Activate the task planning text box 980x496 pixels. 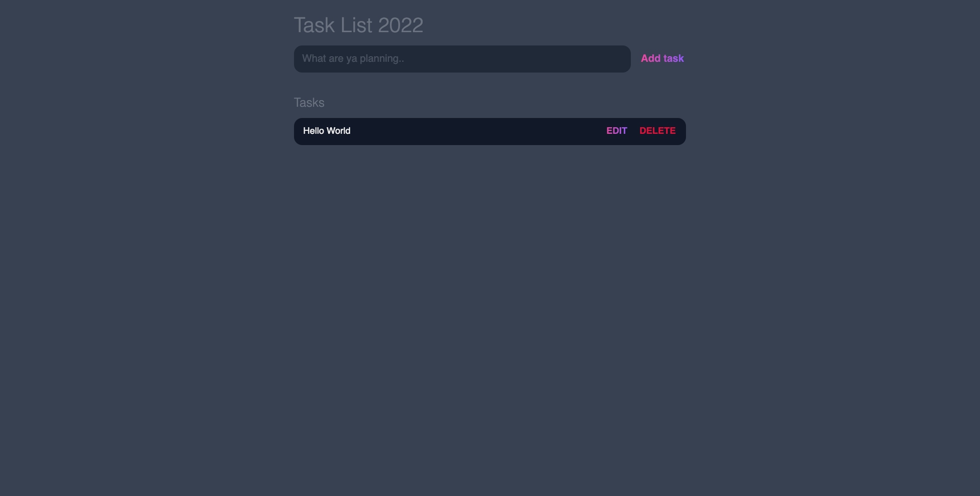pos(462,59)
